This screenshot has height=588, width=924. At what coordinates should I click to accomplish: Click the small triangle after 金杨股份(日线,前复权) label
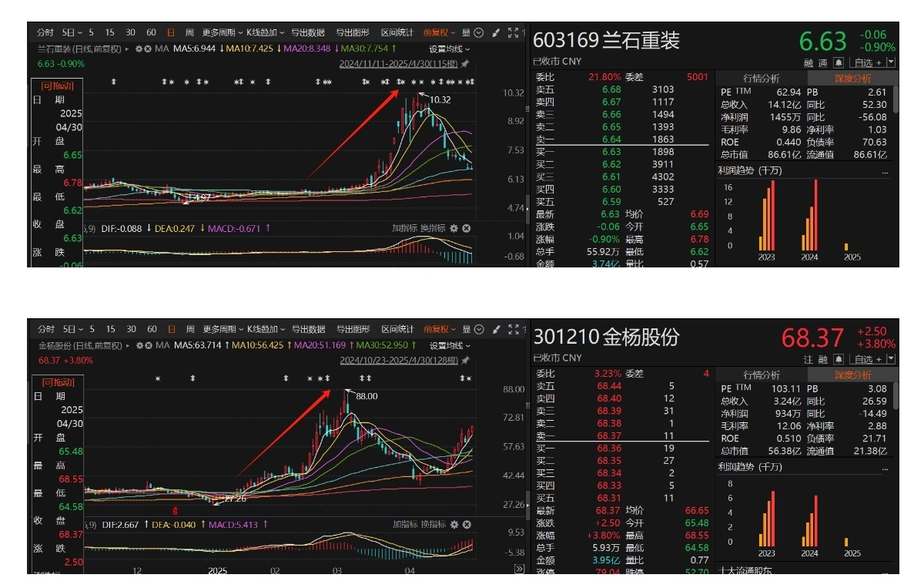(127, 345)
